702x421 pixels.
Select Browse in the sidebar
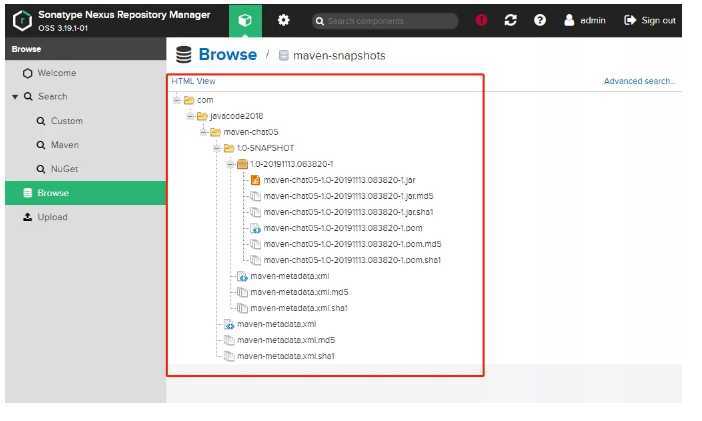coord(86,193)
